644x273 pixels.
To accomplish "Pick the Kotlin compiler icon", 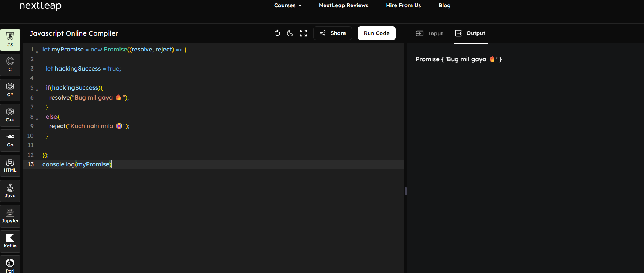I will [10, 241].
